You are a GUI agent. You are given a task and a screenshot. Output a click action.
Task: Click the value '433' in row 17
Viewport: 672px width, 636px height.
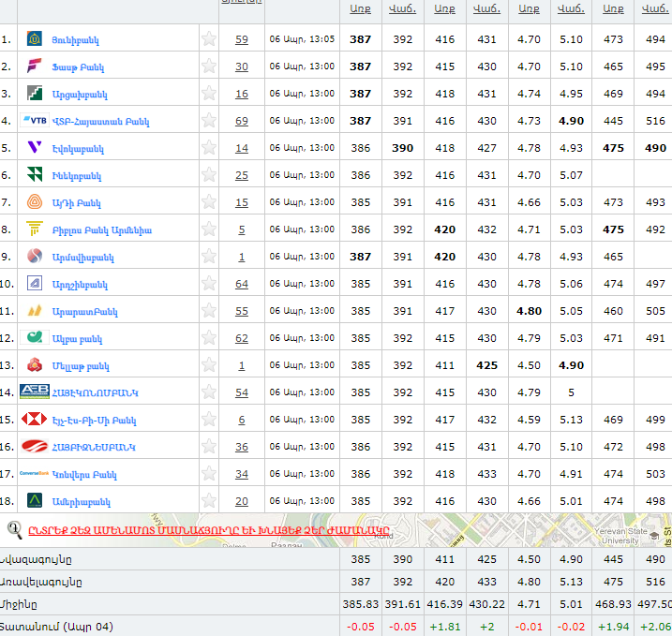pyautogui.click(x=486, y=474)
